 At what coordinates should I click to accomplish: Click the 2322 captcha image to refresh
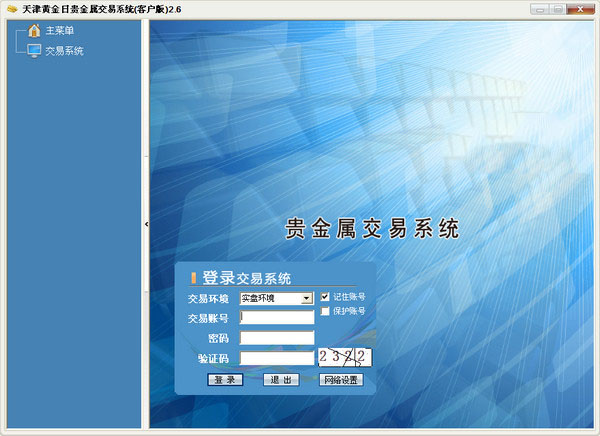(x=345, y=357)
